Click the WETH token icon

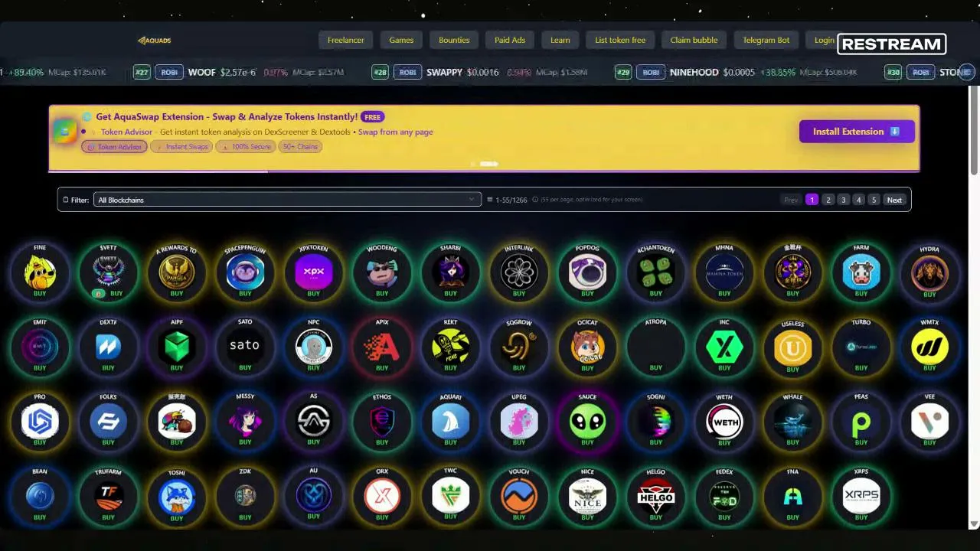[x=724, y=421]
